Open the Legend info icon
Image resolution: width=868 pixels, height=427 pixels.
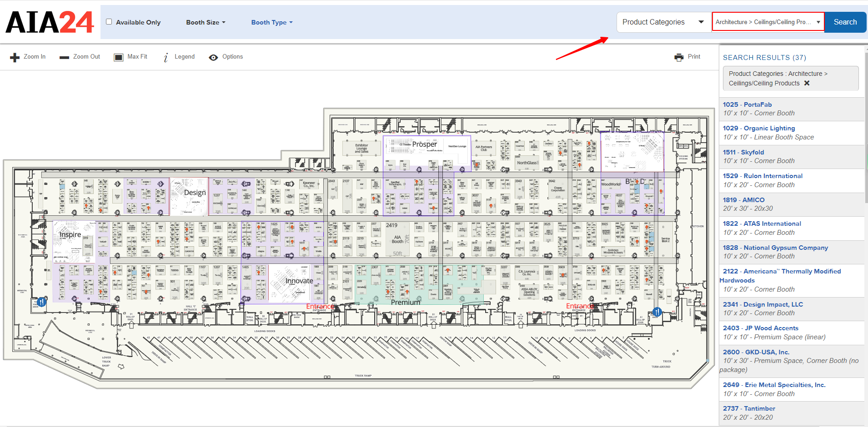(x=166, y=57)
